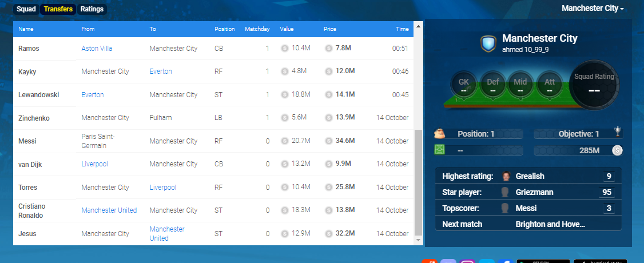Click the Manchester City club shield icon
Image resolution: width=644 pixels, height=263 pixels.
(x=488, y=43)
